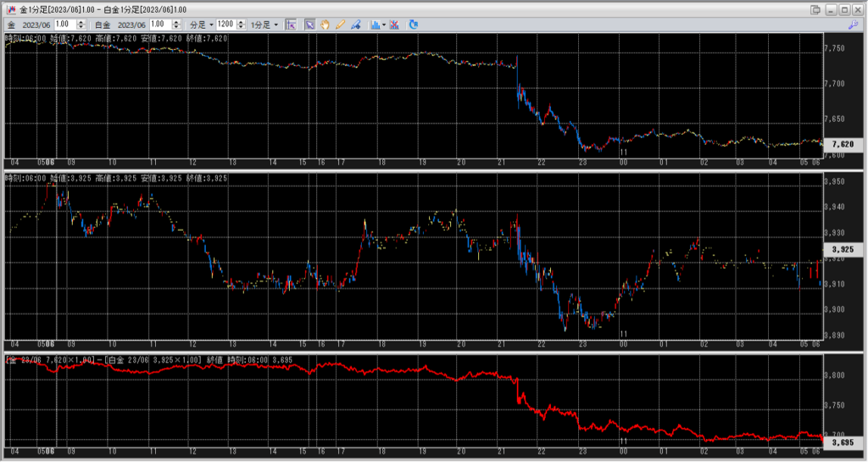Click the refresh chart icon
Image resolution: width=868 pixels, height=462 pixels.
(x=414, y=25)
